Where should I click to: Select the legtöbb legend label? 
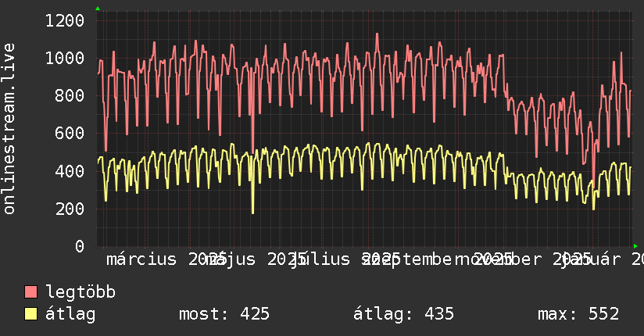pos(80,292)
